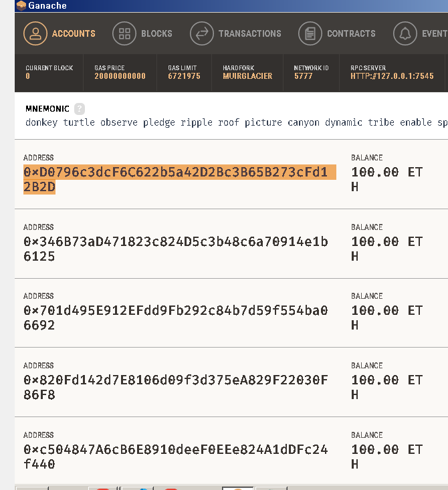The width and height of the screenshot is (448, 490).
Task: Click balance of address 0x701d495E
Action: click(387, 318)
